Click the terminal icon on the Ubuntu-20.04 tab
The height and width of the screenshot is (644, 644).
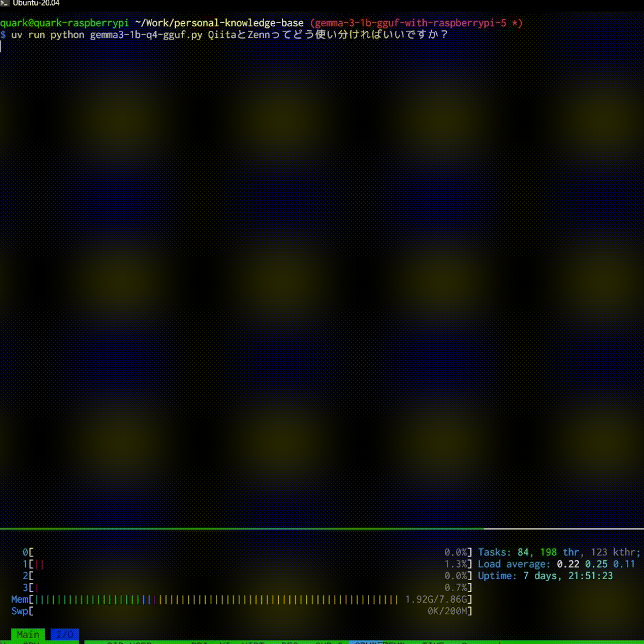[5, 4]
